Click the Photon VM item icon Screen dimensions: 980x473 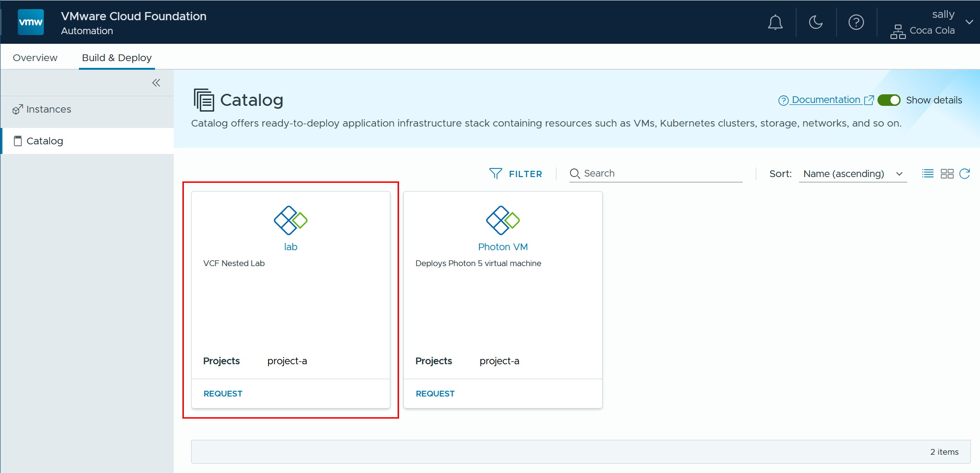tap(503, 220)
